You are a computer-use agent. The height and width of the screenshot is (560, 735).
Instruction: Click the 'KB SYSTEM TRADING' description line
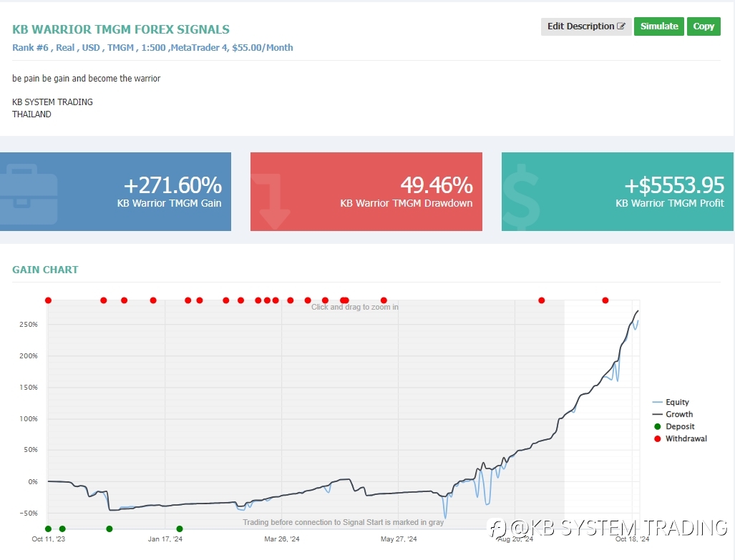click(x=52, y=102)
